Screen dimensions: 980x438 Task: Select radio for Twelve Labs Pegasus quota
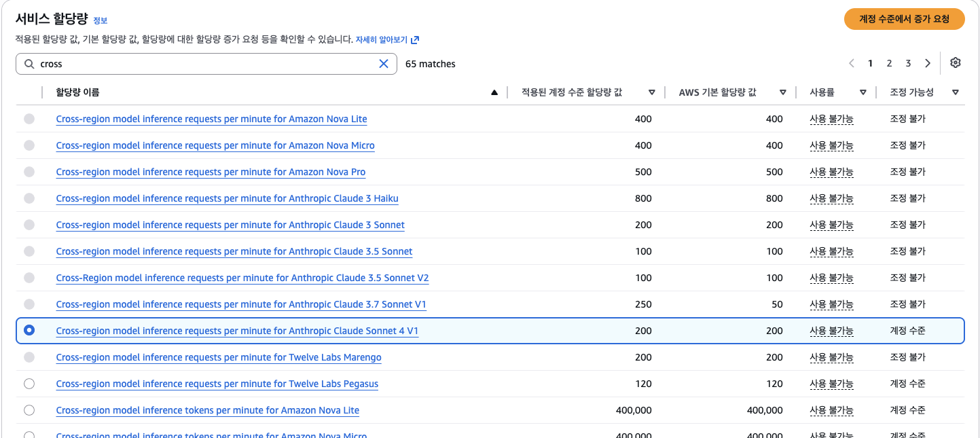pos(29,384)
